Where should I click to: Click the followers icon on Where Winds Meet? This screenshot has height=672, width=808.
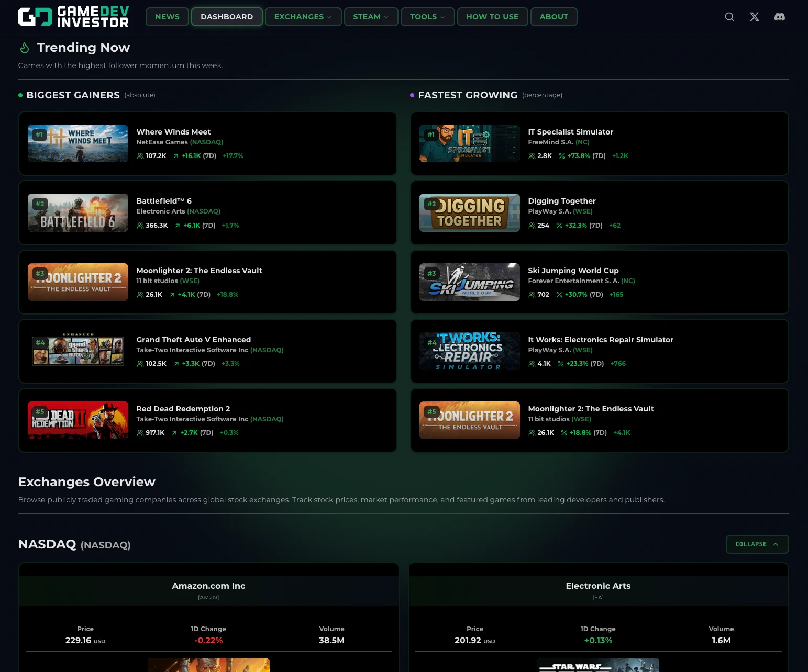coord(140,155)
